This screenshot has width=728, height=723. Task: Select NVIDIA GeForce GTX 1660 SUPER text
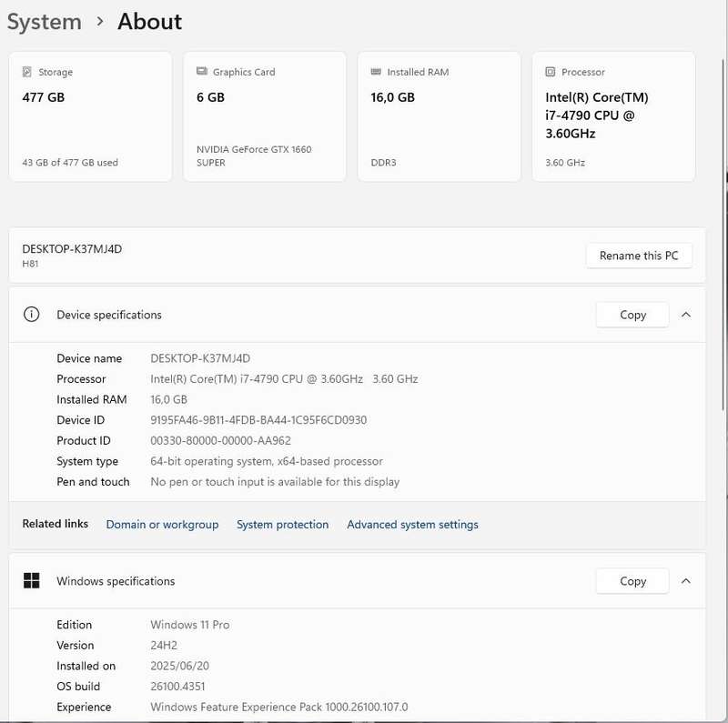(254, 156)
